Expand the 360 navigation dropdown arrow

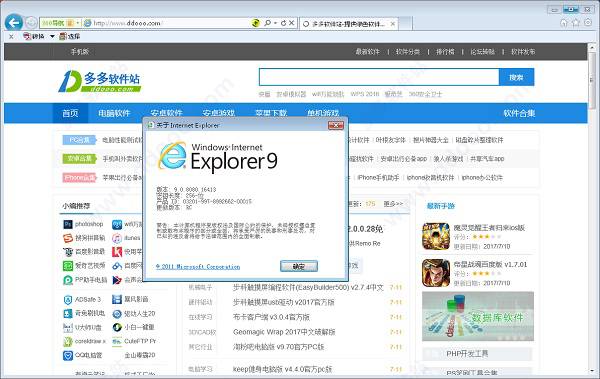pos(78,23)
